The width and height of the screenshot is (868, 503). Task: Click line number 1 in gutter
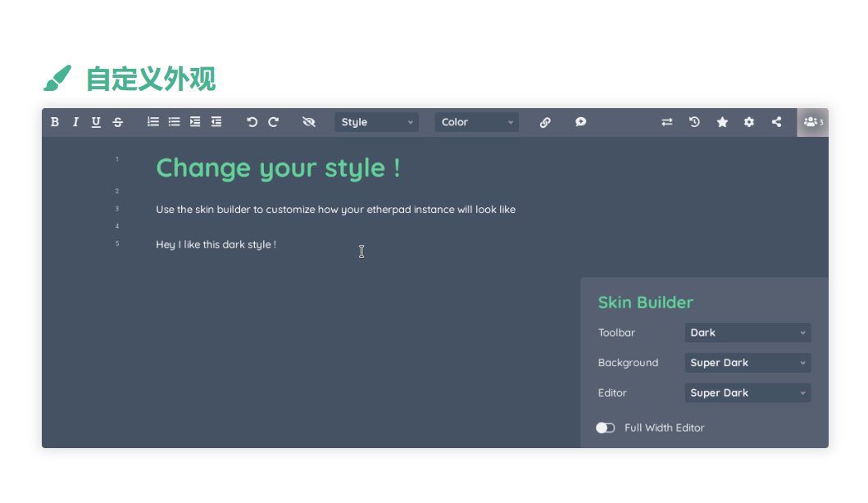click(x=117, y=160)
